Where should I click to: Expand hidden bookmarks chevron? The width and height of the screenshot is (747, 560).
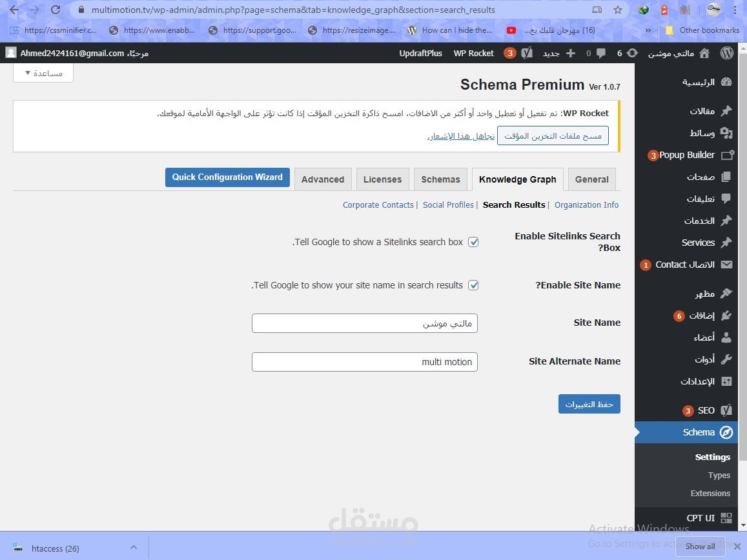(x=648, y=30)
